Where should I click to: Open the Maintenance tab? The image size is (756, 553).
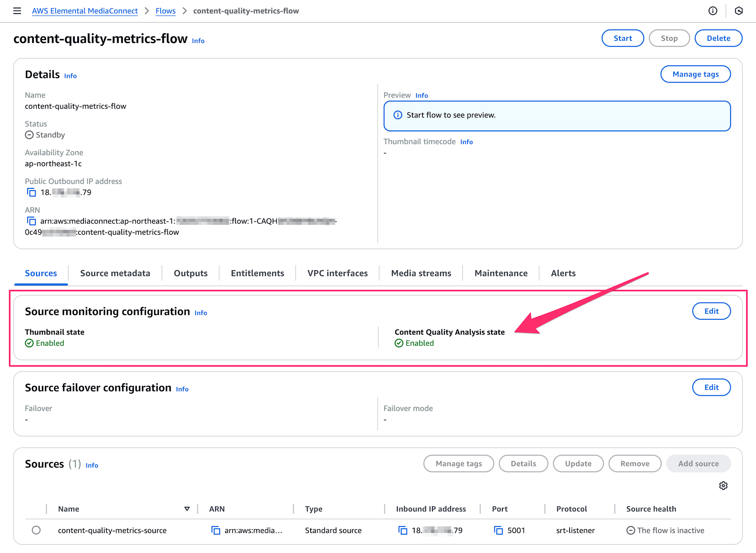coord(501,273)
